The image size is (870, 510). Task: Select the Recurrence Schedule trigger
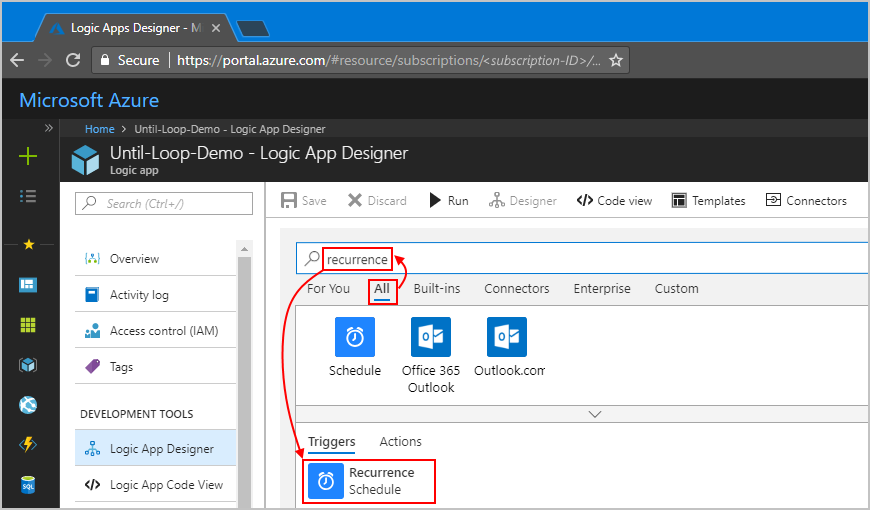pos(371,481)
